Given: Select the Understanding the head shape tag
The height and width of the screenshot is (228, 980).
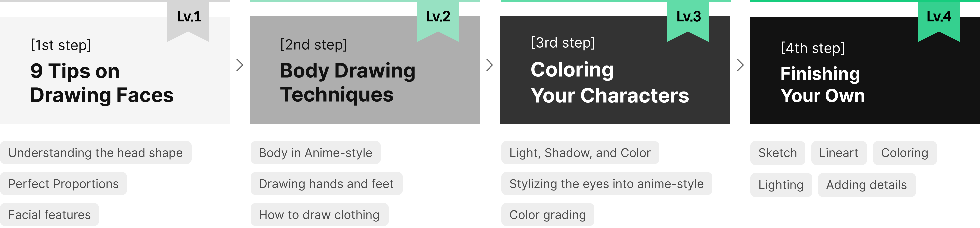Looking at the screenshot, I should coord(96,153).
